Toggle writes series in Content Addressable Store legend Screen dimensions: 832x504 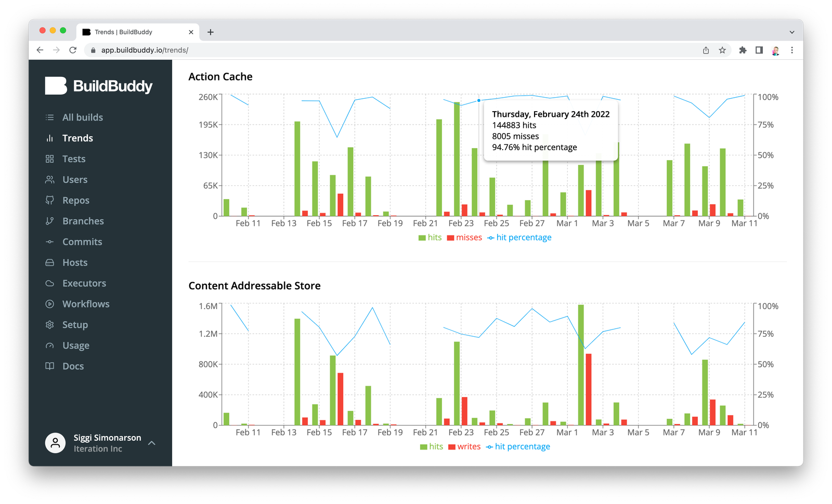coord(464,447)
